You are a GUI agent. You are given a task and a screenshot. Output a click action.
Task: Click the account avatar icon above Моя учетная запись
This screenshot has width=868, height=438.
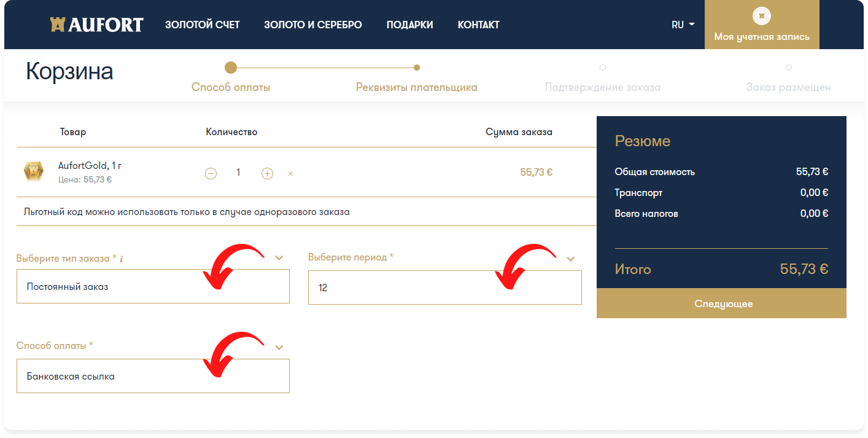pyautogui.click(x=761, y=16)
